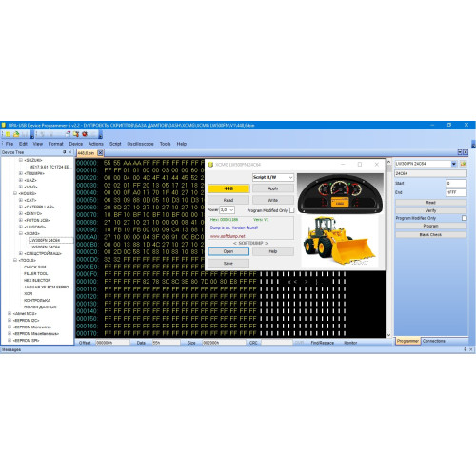Click Program button in programmer panel
Image resolution: width=476 pixels, height=476 pixels.
pyautogui.click(x=430, y=226)
